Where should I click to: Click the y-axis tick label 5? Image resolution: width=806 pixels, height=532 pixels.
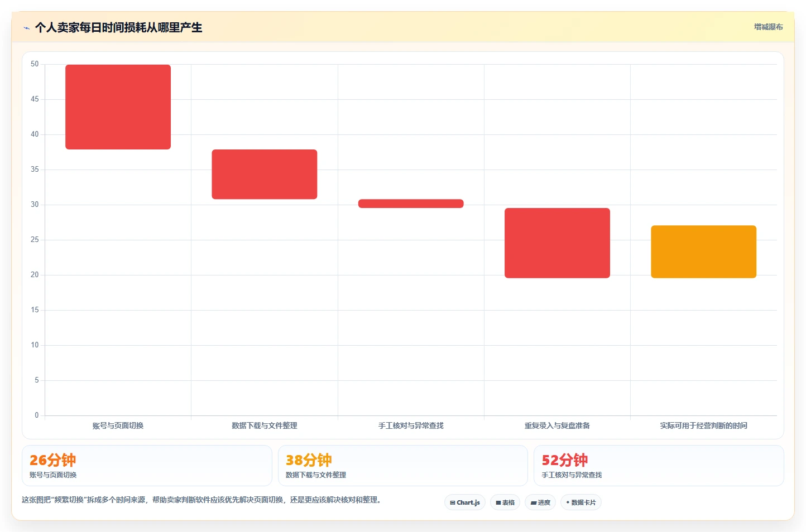pyautogui.click(x=37, y=380)
